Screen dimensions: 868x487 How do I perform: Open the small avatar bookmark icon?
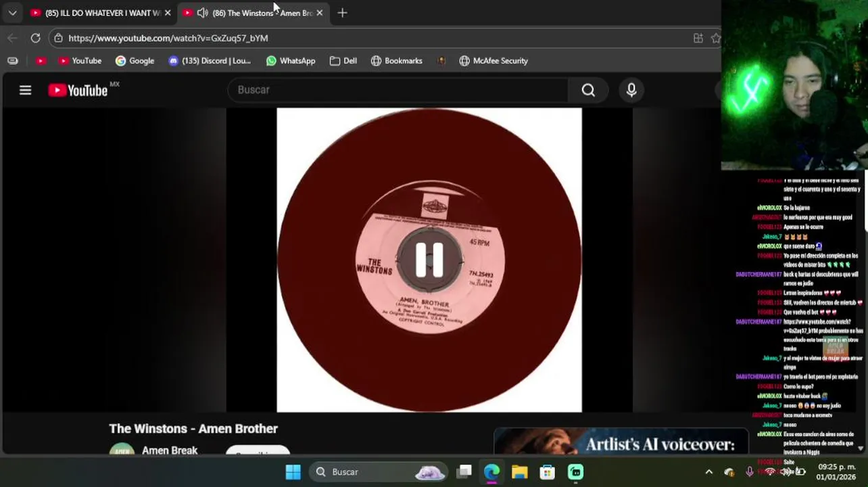(441, 61)
